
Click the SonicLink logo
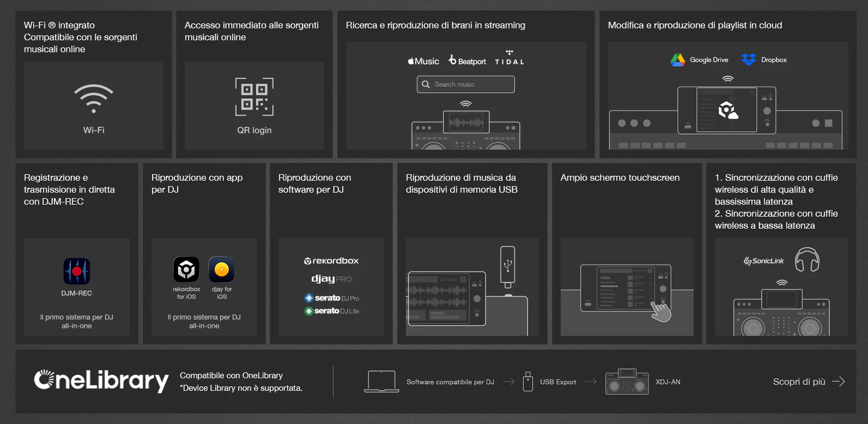[763, 261]
